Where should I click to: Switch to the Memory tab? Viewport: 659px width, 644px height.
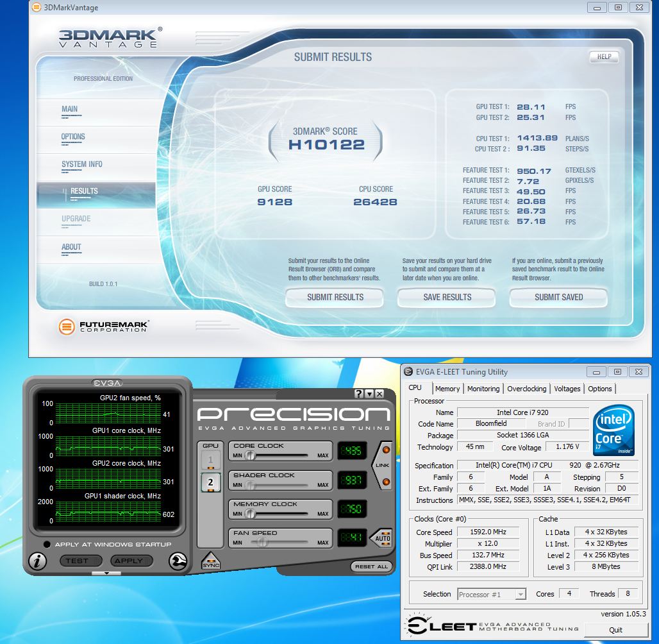[447, 389]
